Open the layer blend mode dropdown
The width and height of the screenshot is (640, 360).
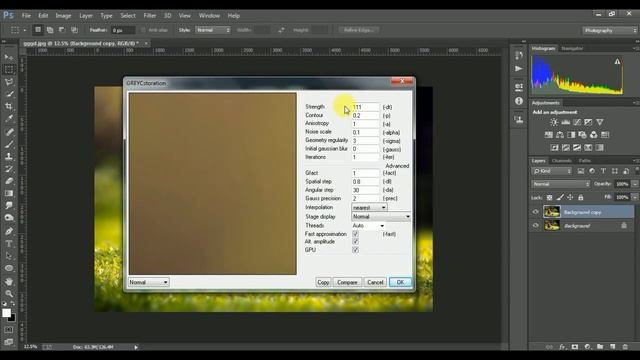pyautogui.click(x=561, y=184)
